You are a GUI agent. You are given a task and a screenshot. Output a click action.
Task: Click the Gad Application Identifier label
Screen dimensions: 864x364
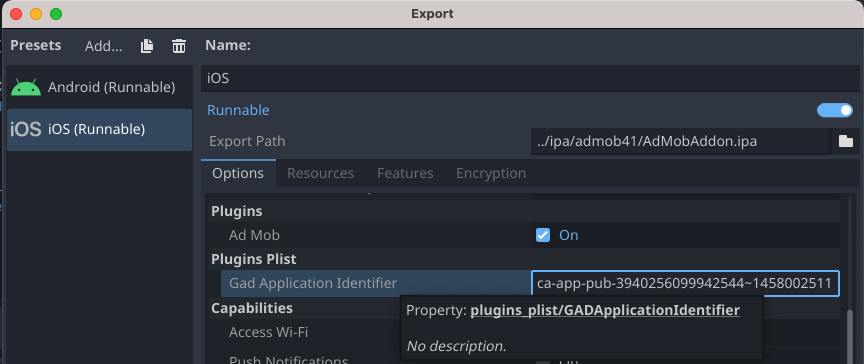[312, 283]
